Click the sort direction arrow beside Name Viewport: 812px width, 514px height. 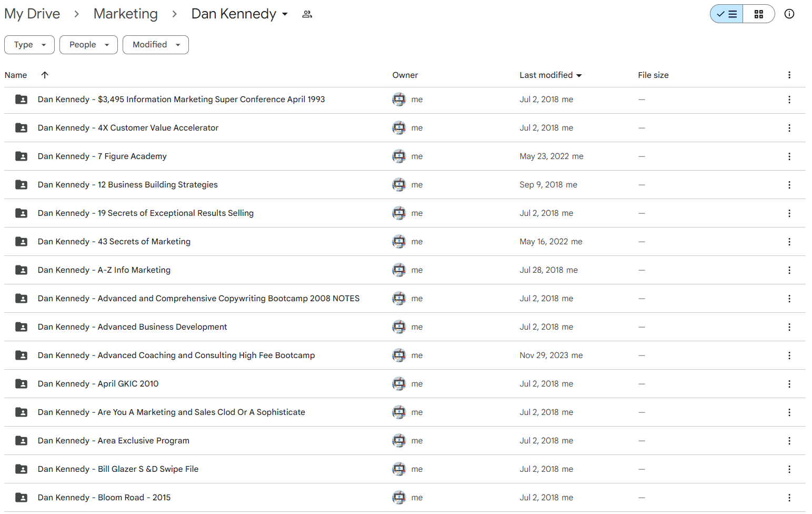tap(45, 75)
